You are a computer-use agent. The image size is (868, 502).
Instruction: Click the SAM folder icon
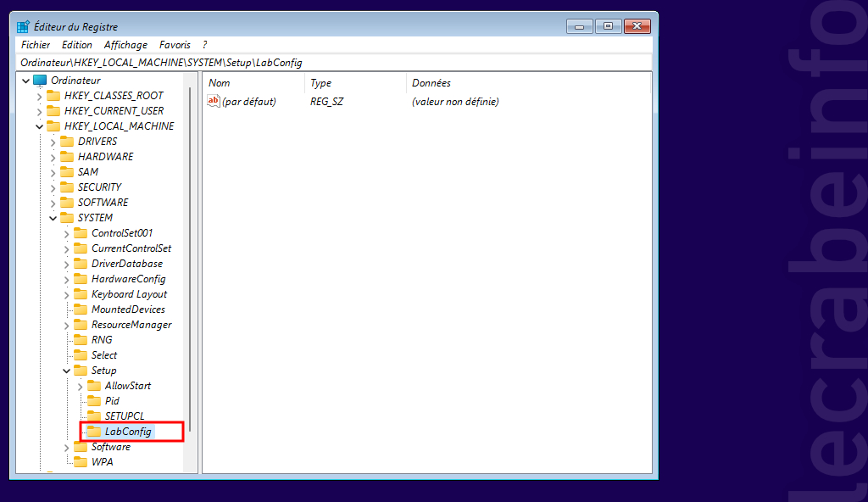click(67, 172)
